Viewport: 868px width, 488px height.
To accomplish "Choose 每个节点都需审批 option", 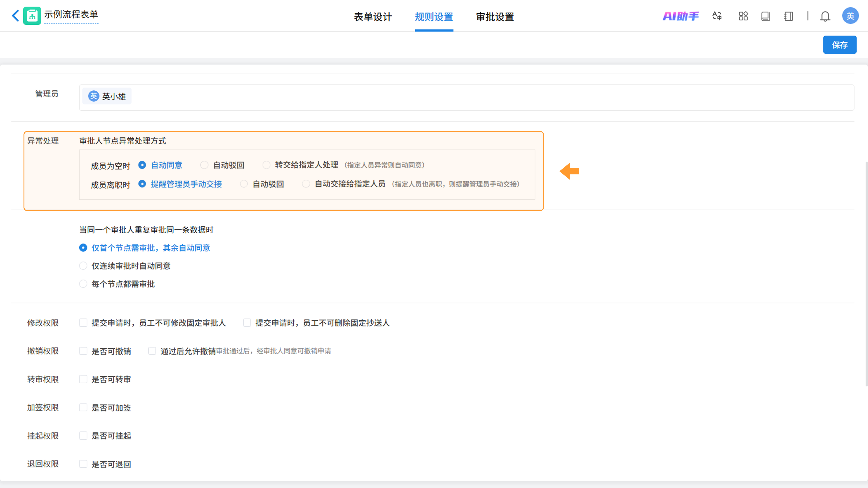I will point(83,284).
